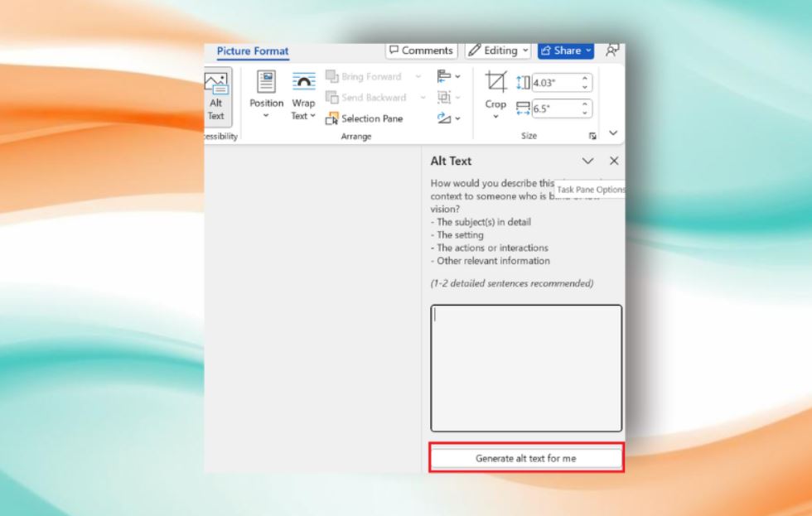Viewport: 812px width, 516px height.
Task: Open the Wrap Text dropdown
Action: click(x=302, y=98)
